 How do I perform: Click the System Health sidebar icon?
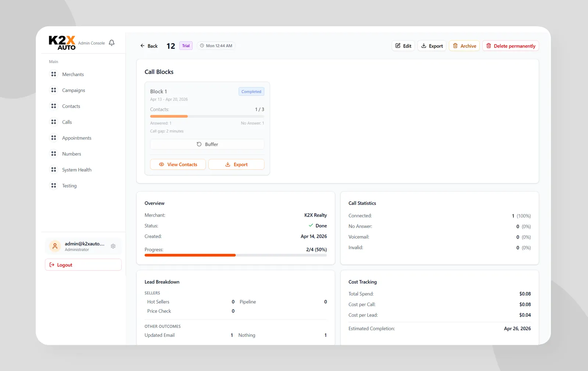54,170
